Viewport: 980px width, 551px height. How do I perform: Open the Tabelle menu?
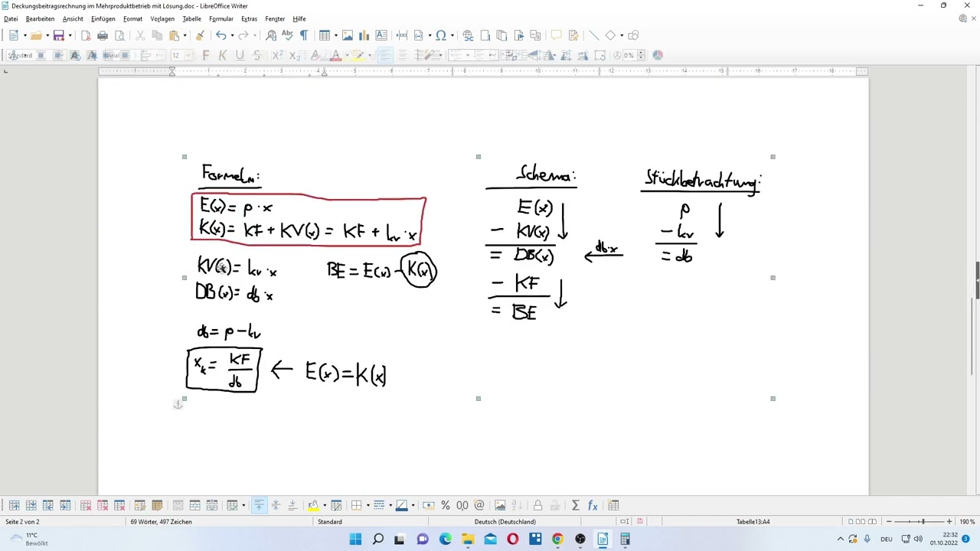coord(191,18)
